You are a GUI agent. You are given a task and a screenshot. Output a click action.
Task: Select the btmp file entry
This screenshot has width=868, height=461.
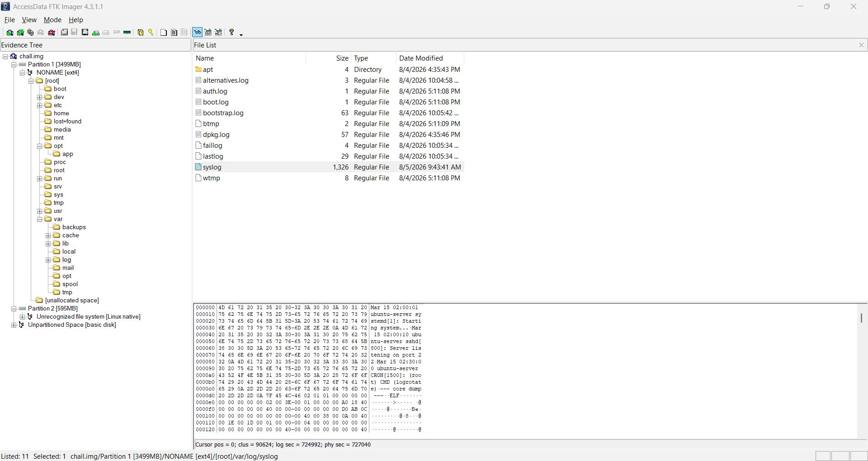329,124
